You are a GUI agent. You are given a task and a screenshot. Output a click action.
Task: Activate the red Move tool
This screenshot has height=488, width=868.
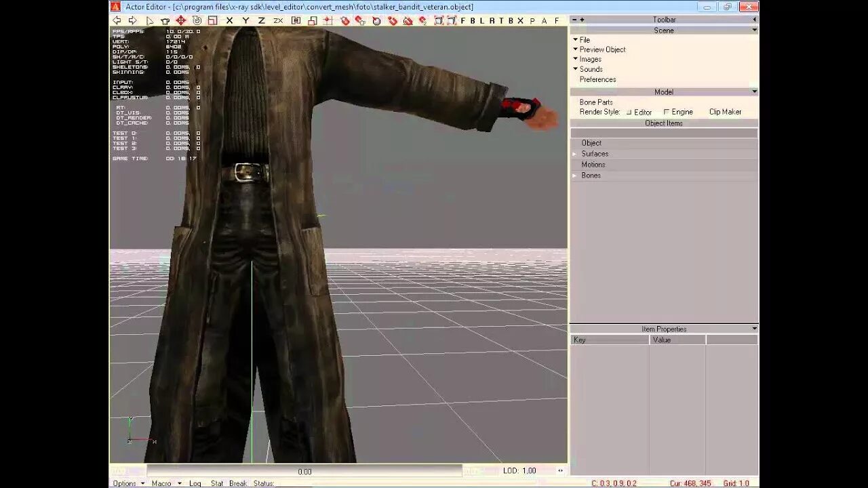pos(181,20)
